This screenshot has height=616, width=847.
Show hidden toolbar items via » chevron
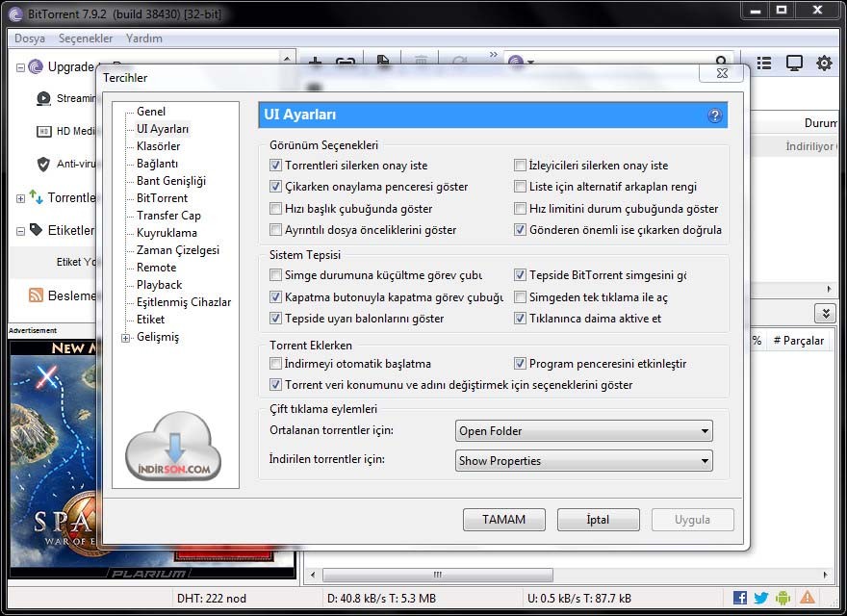pyautogui.click(x=493, y=54)
